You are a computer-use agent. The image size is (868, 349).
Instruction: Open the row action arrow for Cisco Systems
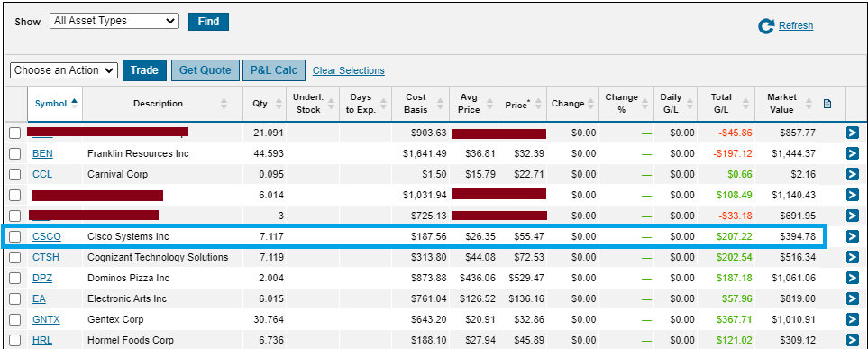852,236
